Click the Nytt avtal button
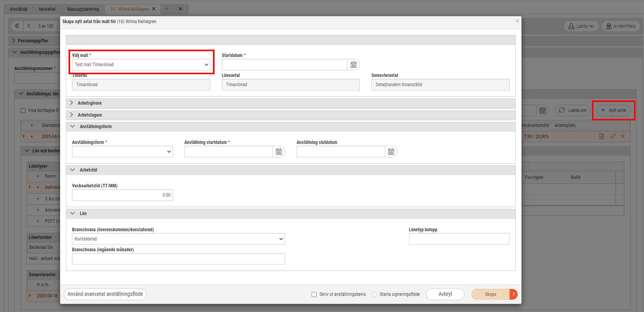644x312 pixels. [x=614, y=110]
